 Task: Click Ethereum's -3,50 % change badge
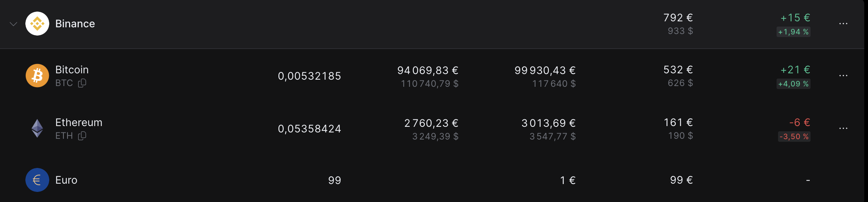click(794, 137)
